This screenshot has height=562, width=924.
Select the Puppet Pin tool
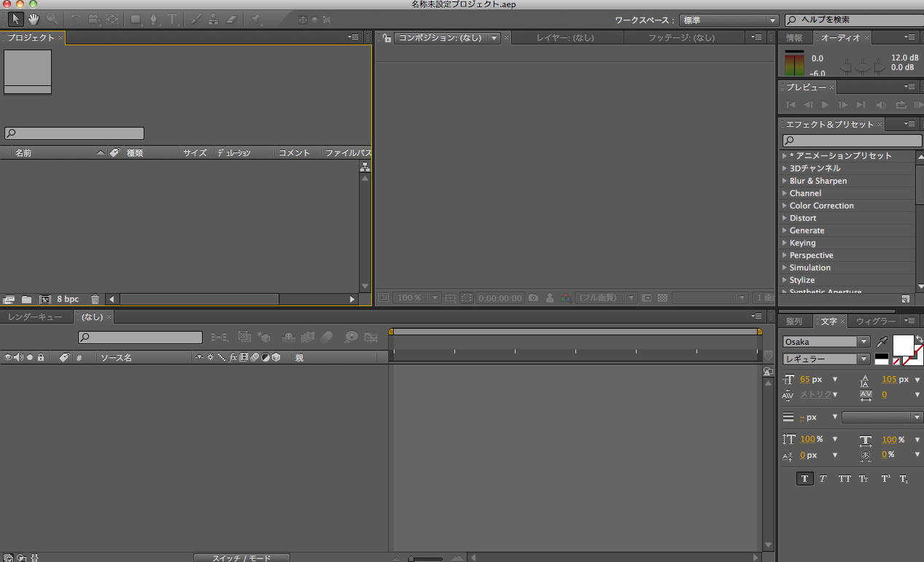(x=256, y=19)
